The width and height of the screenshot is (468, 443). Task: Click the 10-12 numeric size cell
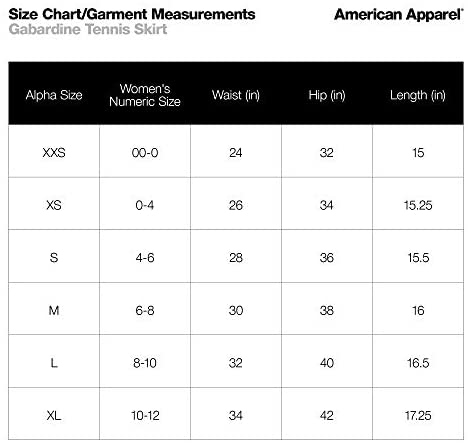145,415
